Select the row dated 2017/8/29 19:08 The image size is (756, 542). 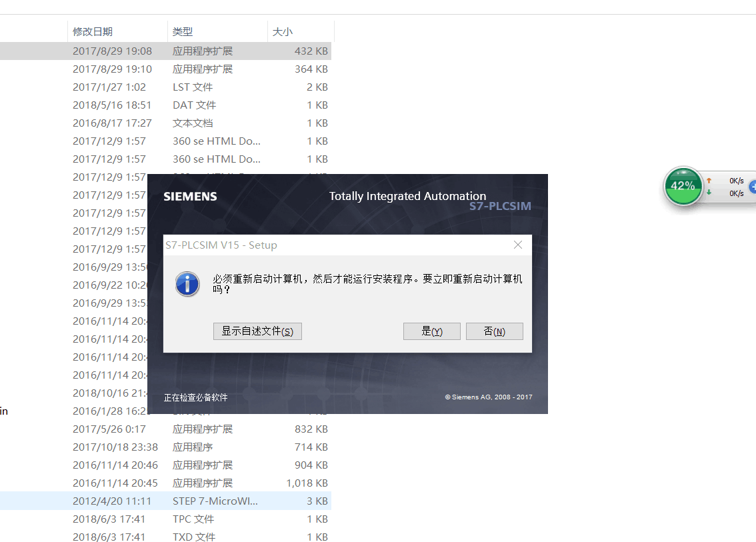(x=165, y=51)
